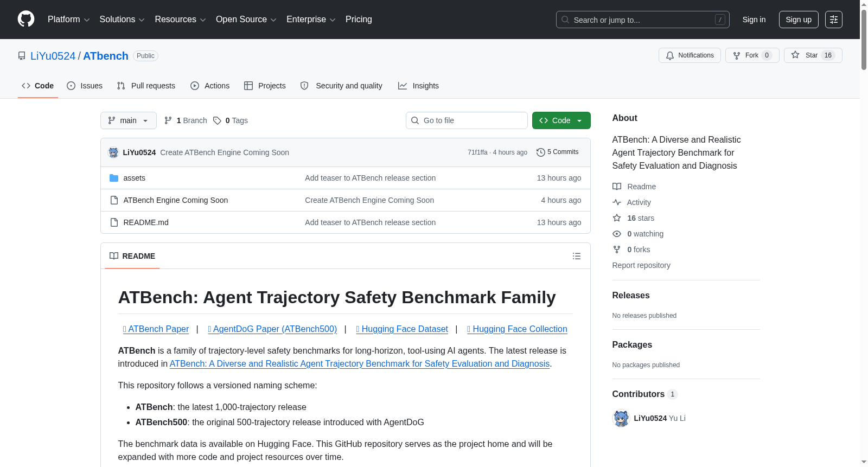Switch to the Issues tab
The height and width of the screenshot is (467, 868).
point(85,86)
